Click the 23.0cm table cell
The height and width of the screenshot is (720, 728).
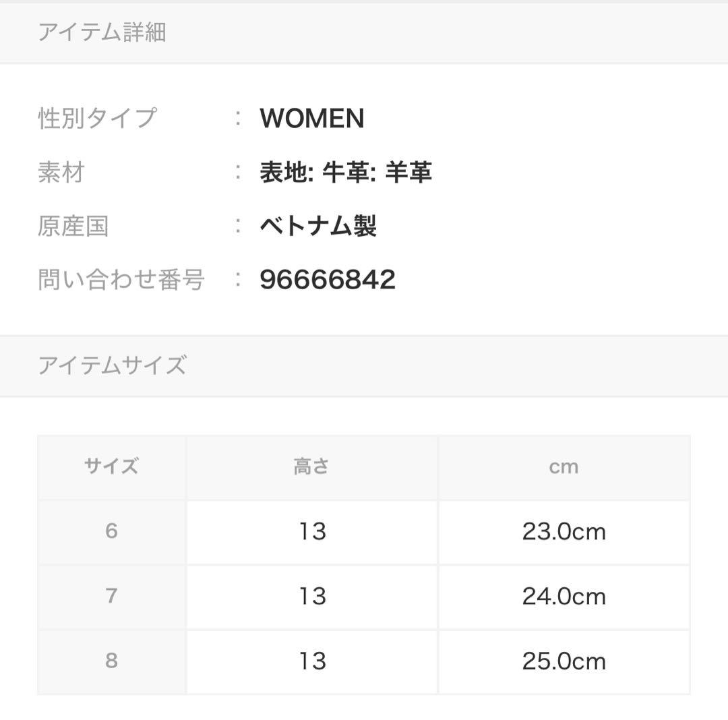click(564, 532)
